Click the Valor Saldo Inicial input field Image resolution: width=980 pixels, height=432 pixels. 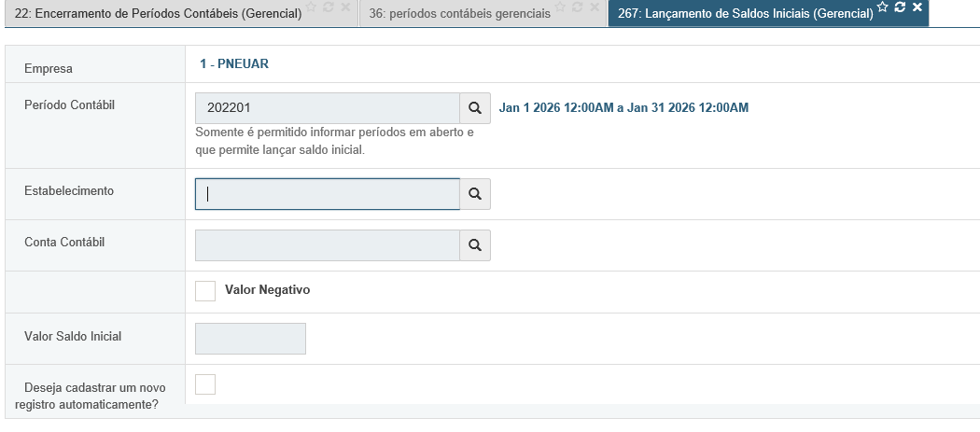point(251,339)
